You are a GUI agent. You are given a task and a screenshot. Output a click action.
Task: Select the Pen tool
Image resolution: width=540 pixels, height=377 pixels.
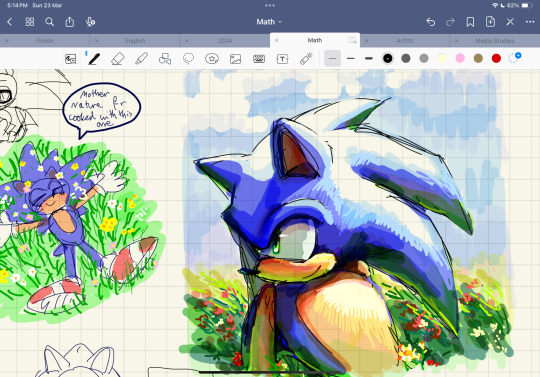tap(94, 59)
